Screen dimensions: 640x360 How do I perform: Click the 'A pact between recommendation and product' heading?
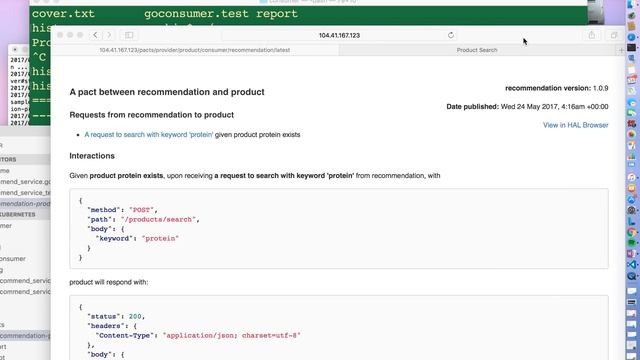167,92
